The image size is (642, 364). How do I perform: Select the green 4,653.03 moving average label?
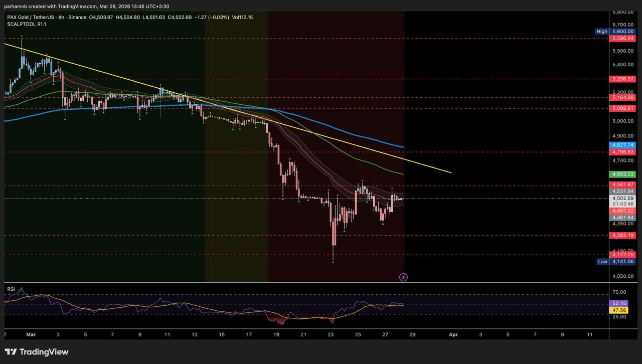coord(622,174)
